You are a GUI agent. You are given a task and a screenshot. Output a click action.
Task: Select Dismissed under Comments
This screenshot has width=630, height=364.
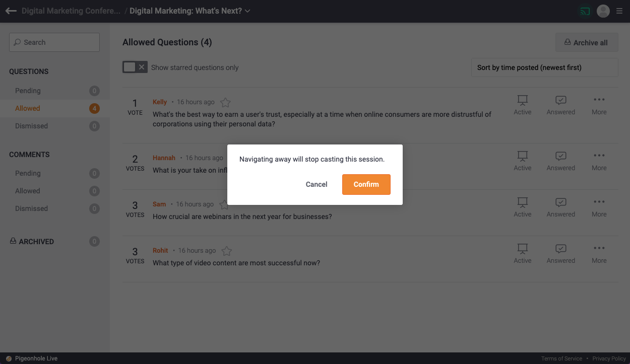tap(31, 208)
